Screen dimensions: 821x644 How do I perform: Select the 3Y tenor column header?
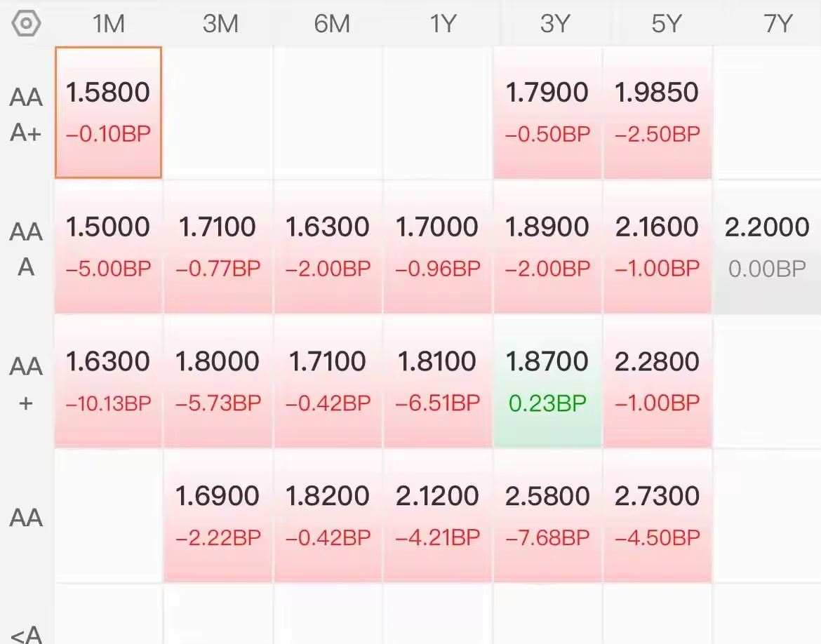(554, 24)
